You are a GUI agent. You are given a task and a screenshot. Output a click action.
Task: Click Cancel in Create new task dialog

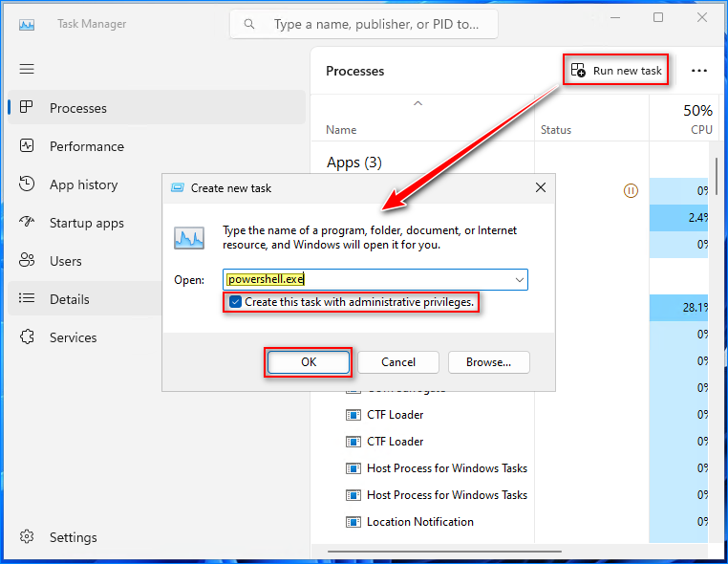click(398, 362)
